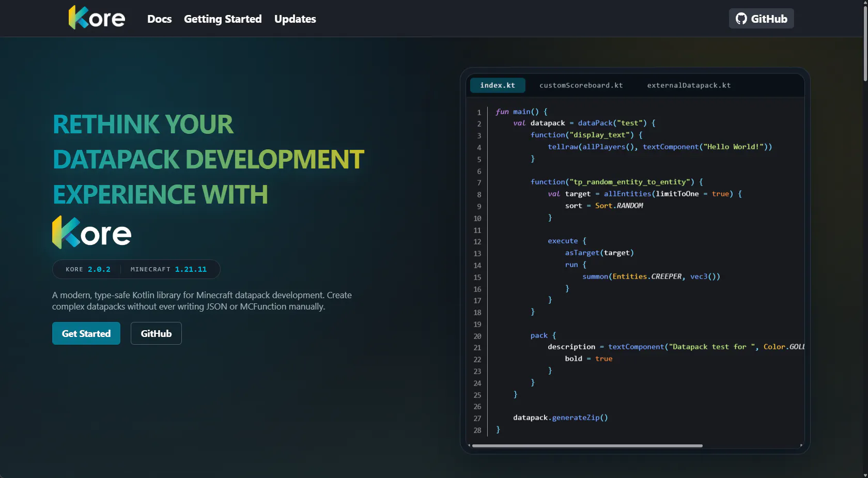Click the outlined GitHub button beside Get Started
Viewport: 868px width, 478px height.
coord(156,333)
